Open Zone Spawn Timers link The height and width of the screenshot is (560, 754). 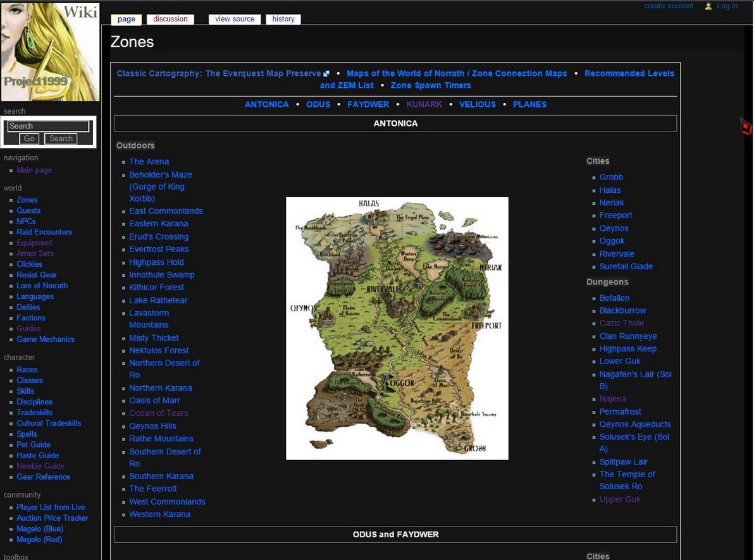(431, 85)
